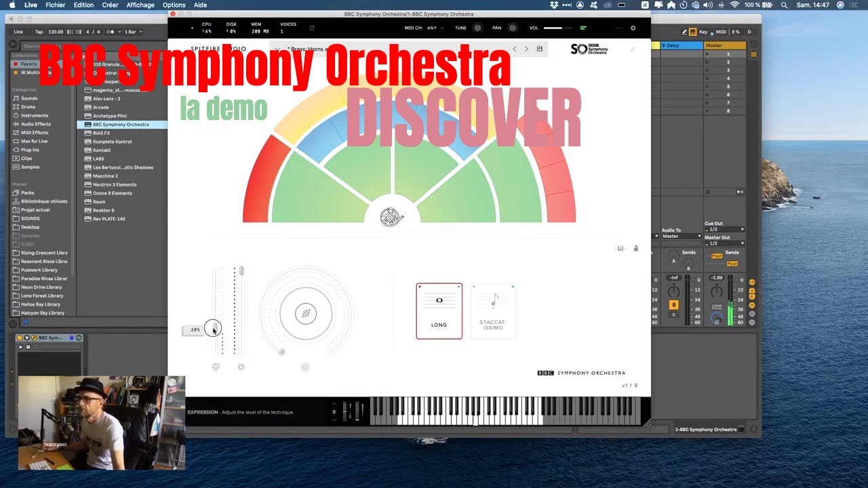Open the Master Out 1/2 dropdown

(x=724, y=243)
